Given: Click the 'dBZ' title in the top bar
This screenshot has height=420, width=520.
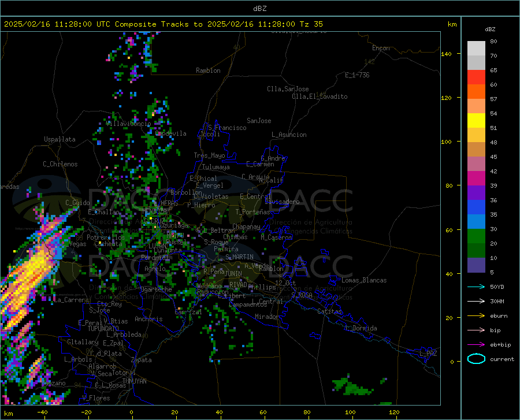Looking at the screenshot, I should pyautogui.click(x=259, y=9).
